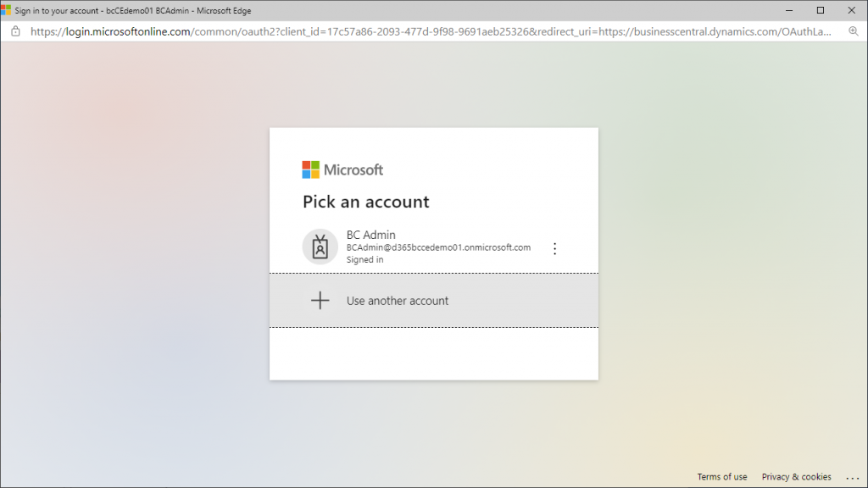Click the lock site info icon in address bar
Screen dimensions: 868x488
[x=15, y=31]
